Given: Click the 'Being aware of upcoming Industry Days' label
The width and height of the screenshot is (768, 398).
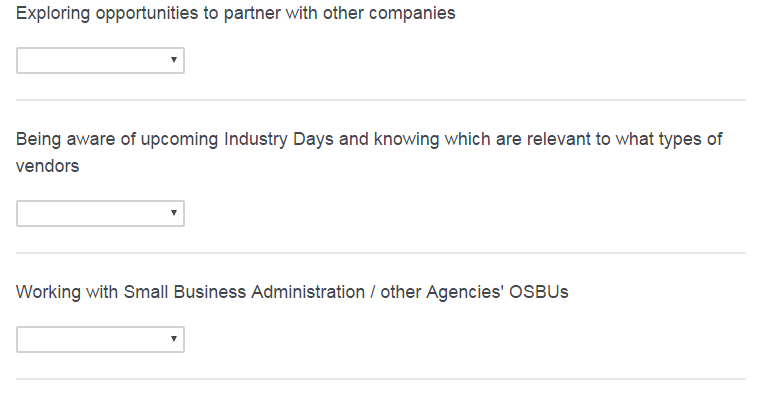Looking at the screenshot, I should [369, 152].
